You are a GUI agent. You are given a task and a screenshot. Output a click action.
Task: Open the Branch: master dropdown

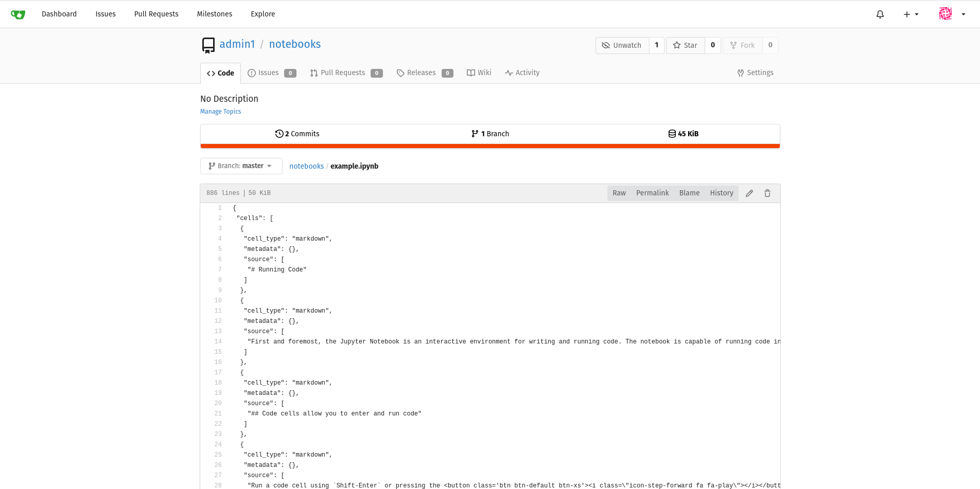[241, 166]
